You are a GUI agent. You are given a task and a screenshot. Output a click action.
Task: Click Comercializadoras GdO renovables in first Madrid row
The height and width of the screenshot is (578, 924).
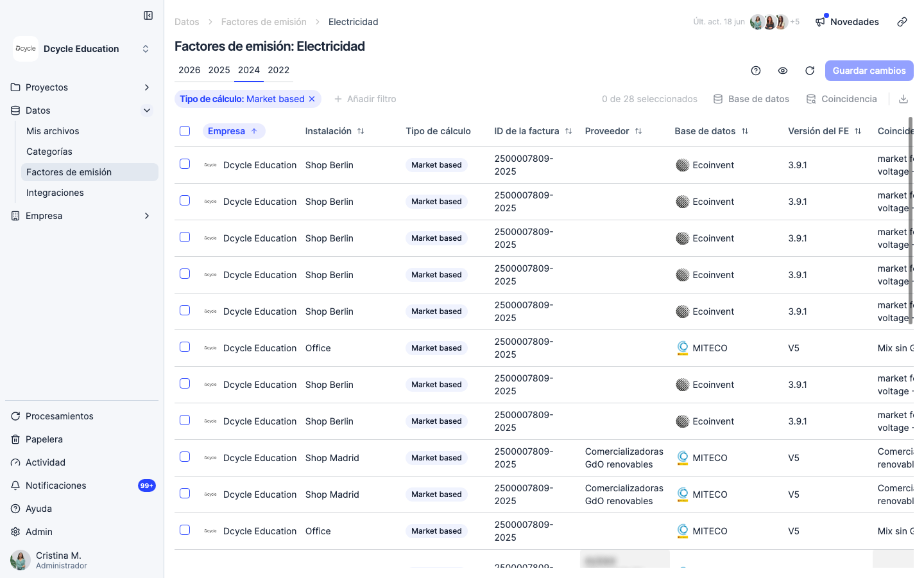click(x=624, y=458)
